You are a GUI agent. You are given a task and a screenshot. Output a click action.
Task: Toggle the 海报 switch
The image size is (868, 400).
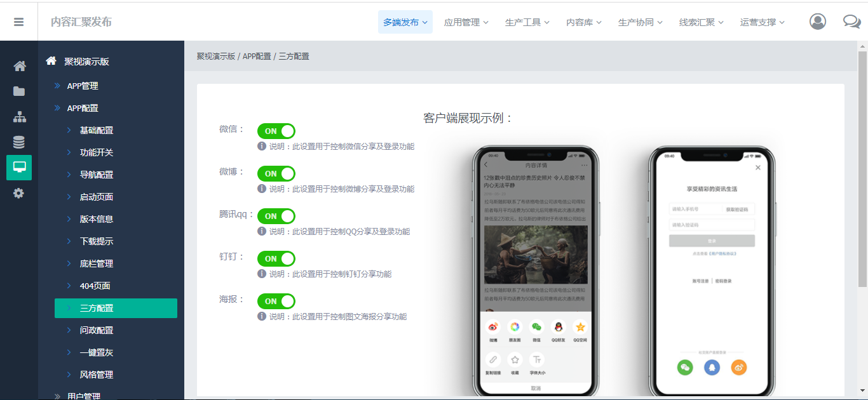[x=276, y=301]
